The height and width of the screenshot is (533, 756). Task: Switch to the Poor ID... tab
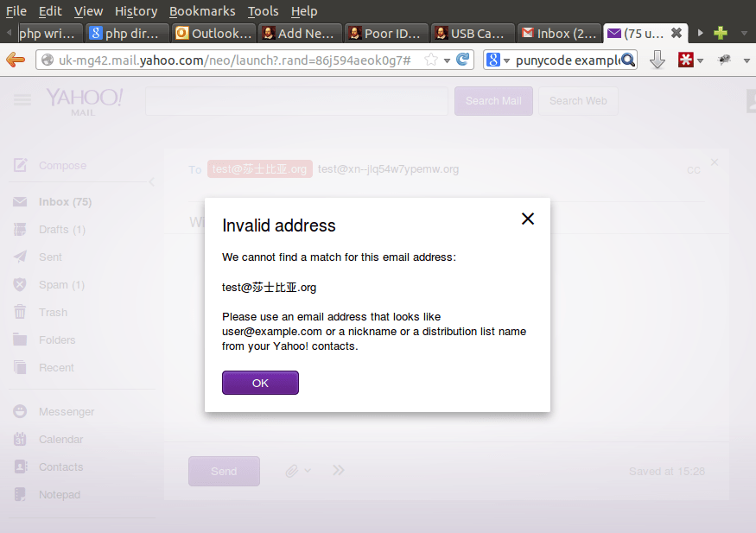coord(387,33)
